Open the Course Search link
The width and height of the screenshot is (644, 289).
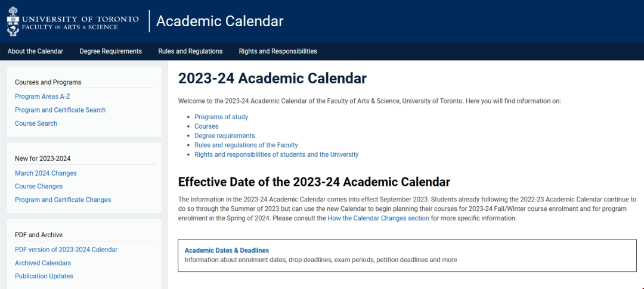pyautogui.click(x=36, y=123)
